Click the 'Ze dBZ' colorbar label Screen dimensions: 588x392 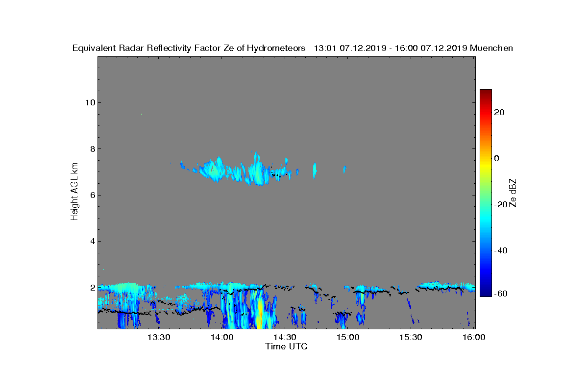tap(513, 192)
